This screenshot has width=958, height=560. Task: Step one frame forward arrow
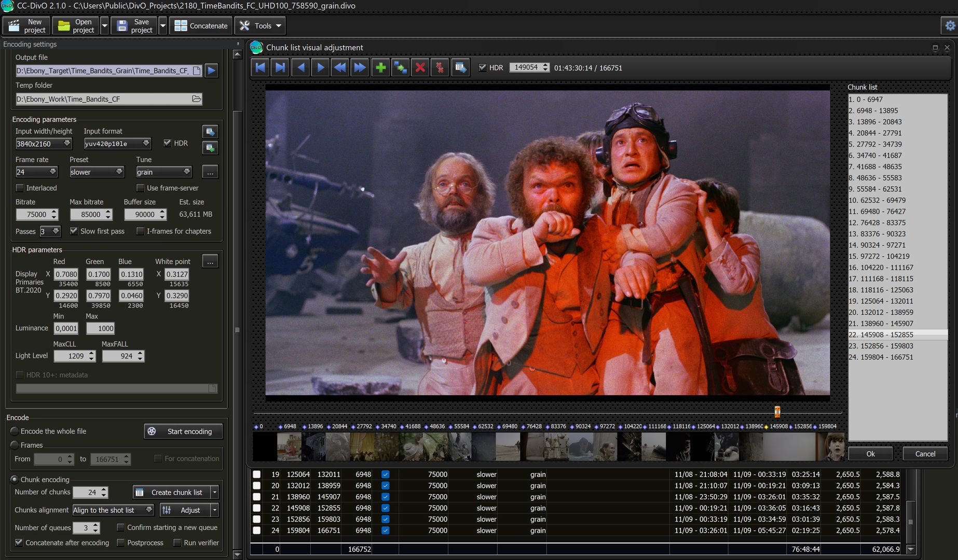320,67
